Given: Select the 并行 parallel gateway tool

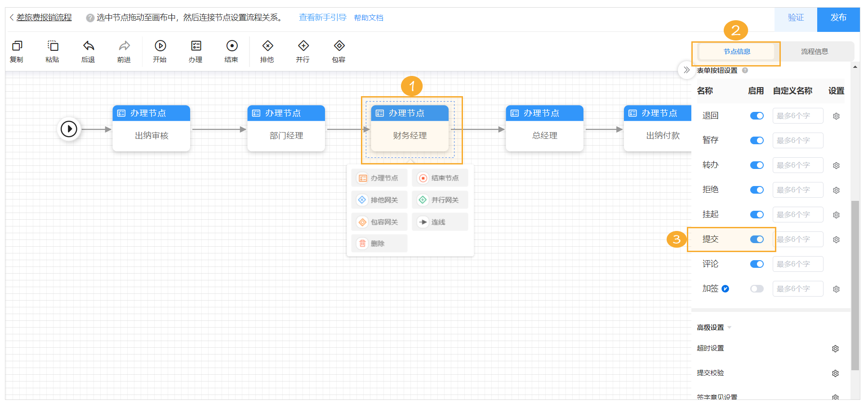Looking at the screenshot, I should tap(303, 50).
